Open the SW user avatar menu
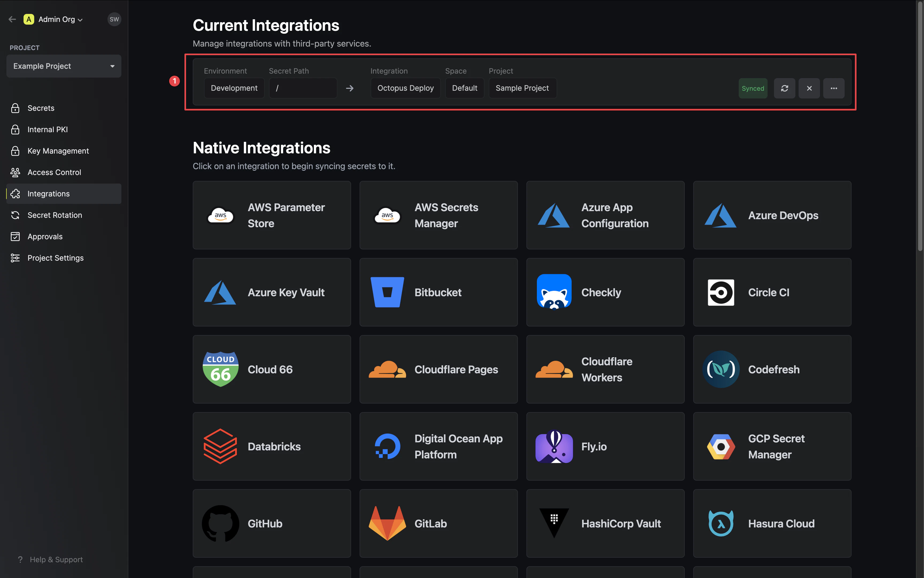The height and width of the screenshot is (578, 924). tap(114, 19)
